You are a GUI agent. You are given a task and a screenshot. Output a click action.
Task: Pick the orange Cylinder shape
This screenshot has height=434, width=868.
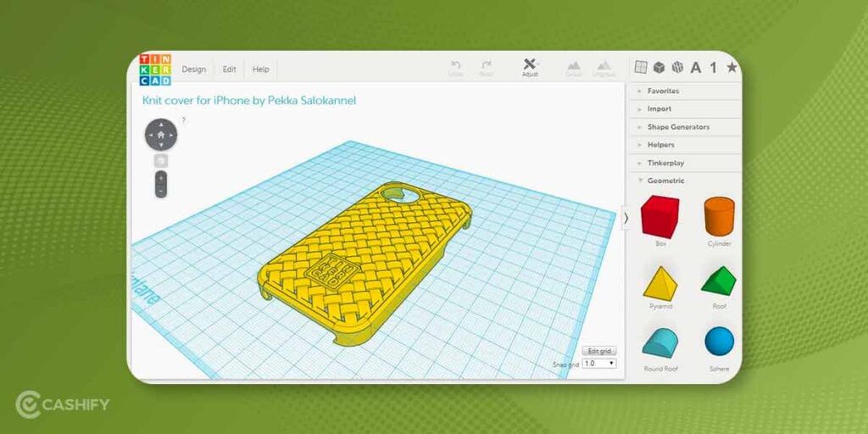tap(719, 216)
